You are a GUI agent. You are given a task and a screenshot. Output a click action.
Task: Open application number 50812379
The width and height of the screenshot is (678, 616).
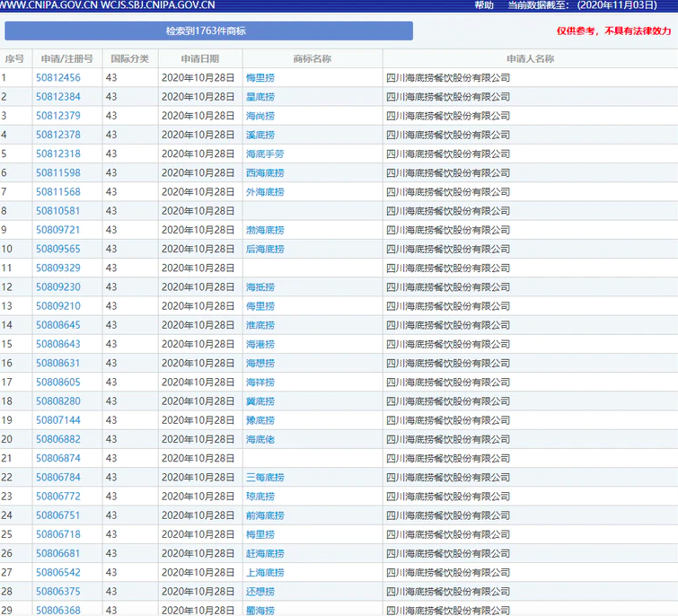tap(58, 116)
